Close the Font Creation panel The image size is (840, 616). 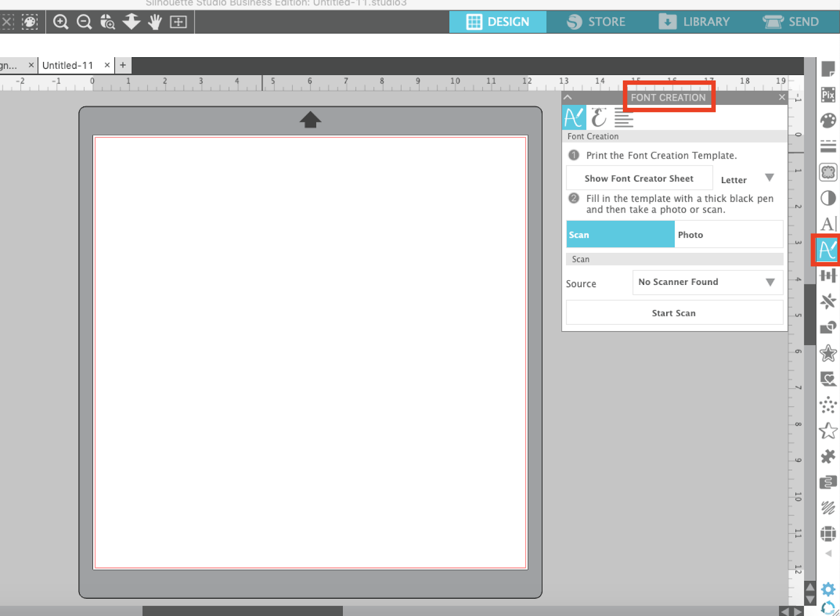782,97
